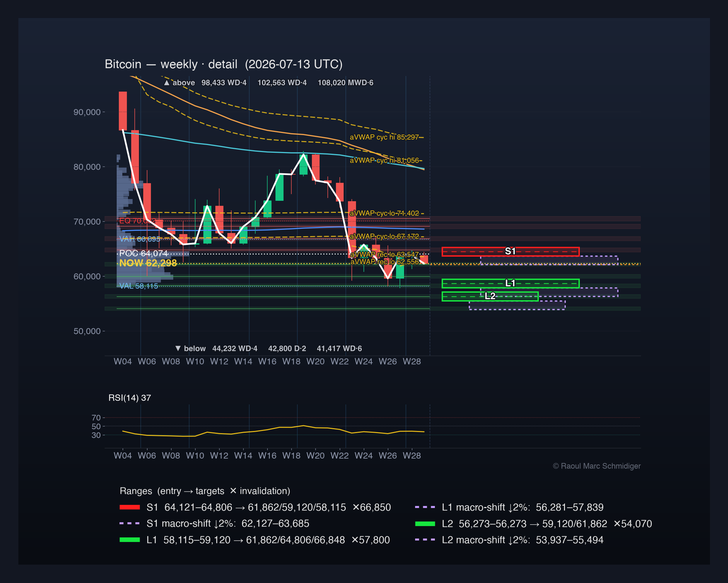Click the 'aVWAP rec lo 62,556' label
The width and height of the screenshot is (728, 583).
pyautogui.click(x=384, y=262)
